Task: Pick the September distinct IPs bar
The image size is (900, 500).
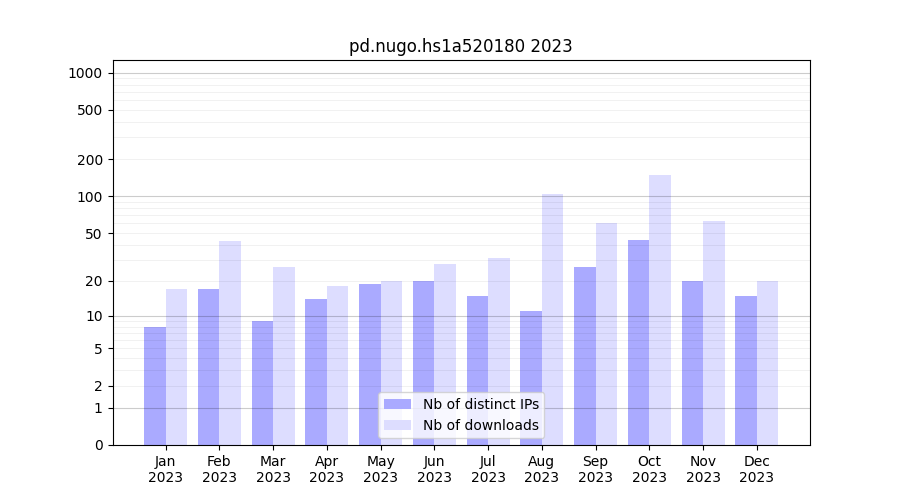Action: click(x=585, y=356)
